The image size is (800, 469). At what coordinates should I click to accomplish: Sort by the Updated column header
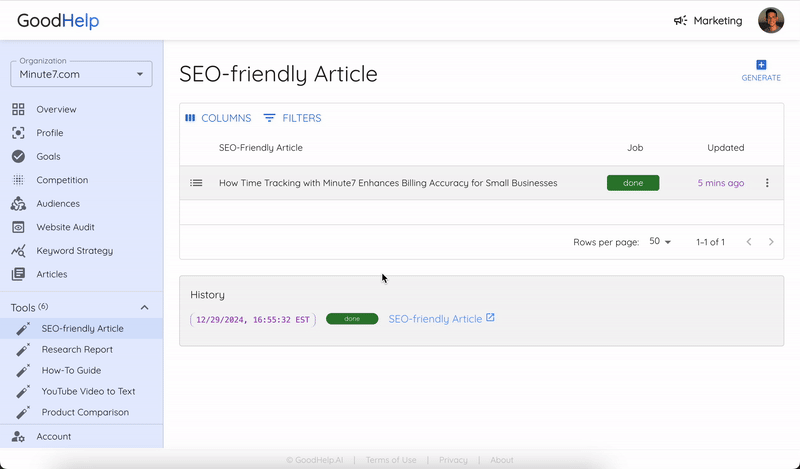[725, 147]
